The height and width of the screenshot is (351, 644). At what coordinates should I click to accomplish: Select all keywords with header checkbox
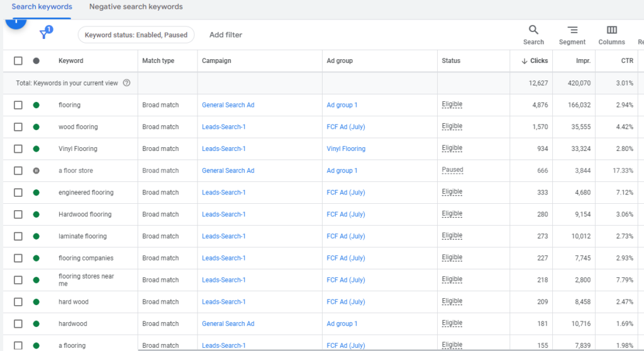(18, 61)
